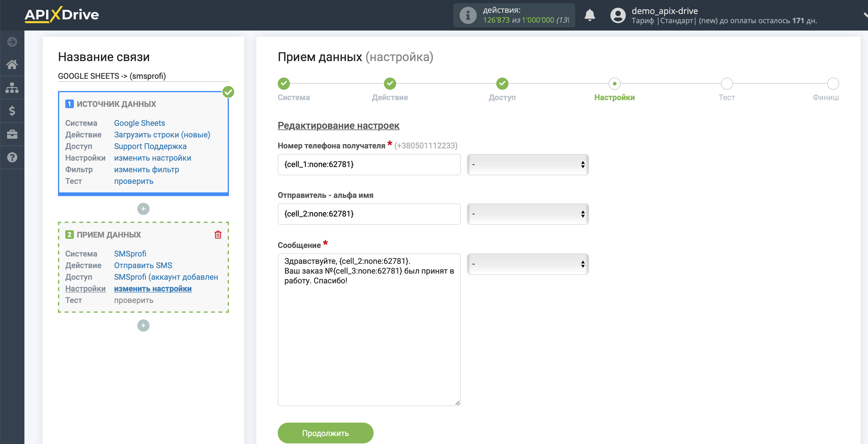Screen dimensions: 868x444
Task: Click Support Поддержка access link
Action: 150,146
